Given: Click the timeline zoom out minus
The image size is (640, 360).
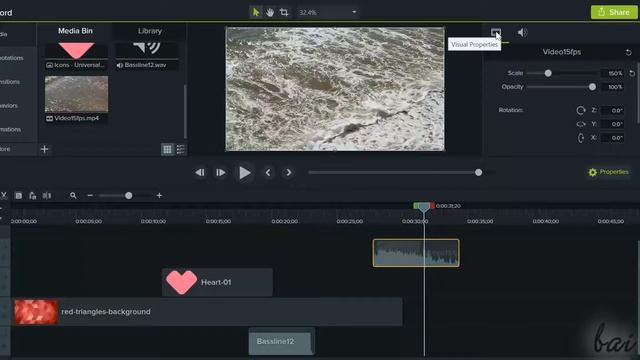Looking at the screenshot, I should [90, 196].
